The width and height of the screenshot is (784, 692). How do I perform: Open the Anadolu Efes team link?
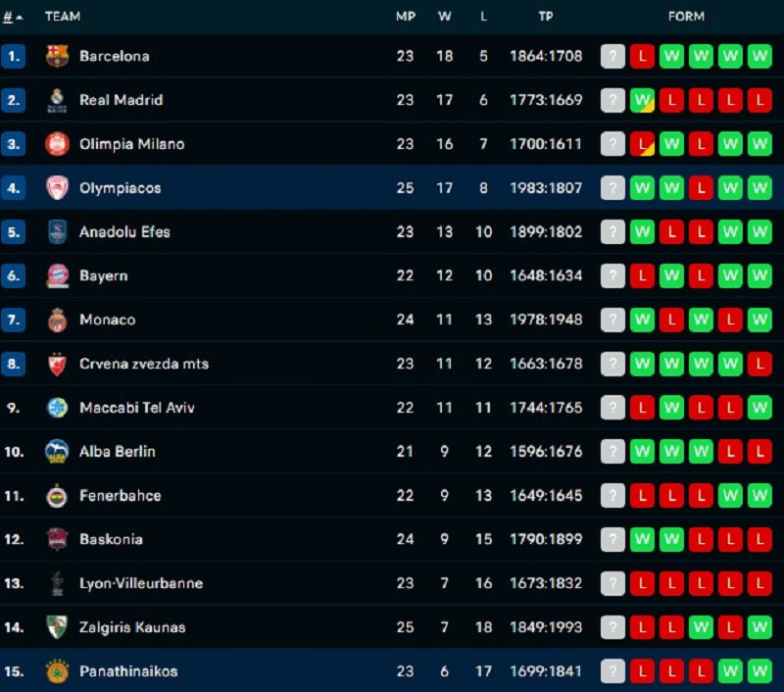pyautogui.click(x=124, y=232)
